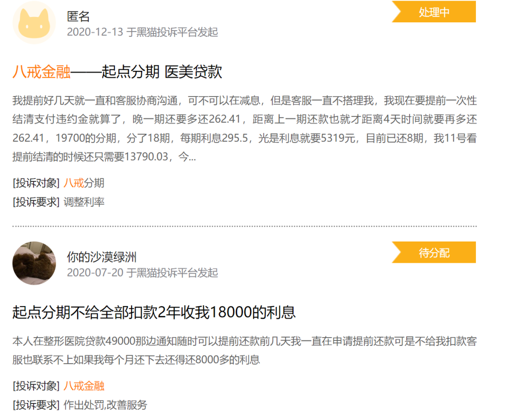524x420 pixels.
Task: Open the 匿名 username
Action: coord(78,16)
